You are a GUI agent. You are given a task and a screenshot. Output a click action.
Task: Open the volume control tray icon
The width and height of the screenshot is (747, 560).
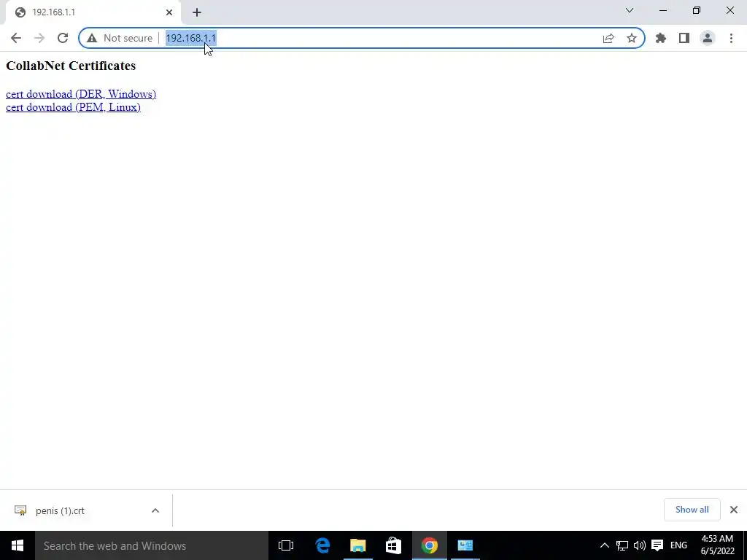click(639, 545)
